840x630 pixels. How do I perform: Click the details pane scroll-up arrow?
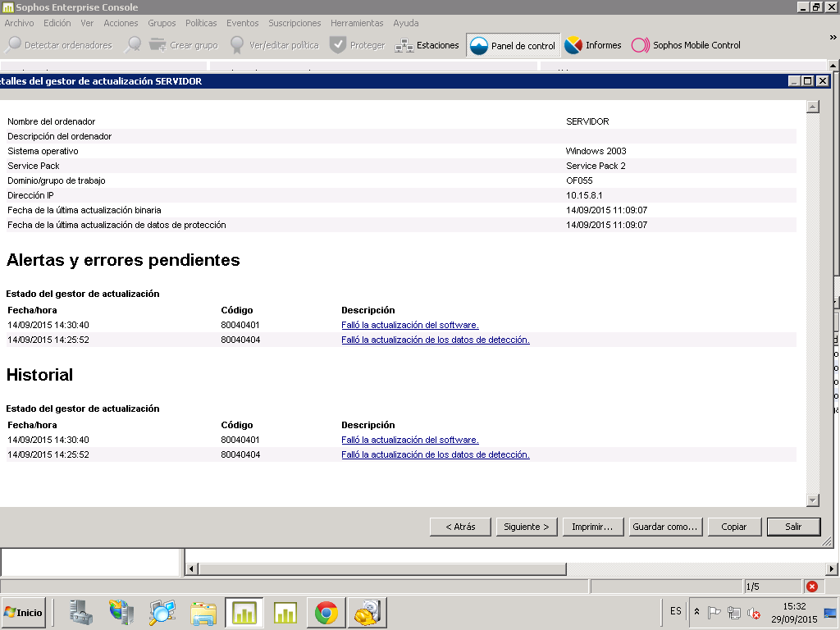click(813, 107)
